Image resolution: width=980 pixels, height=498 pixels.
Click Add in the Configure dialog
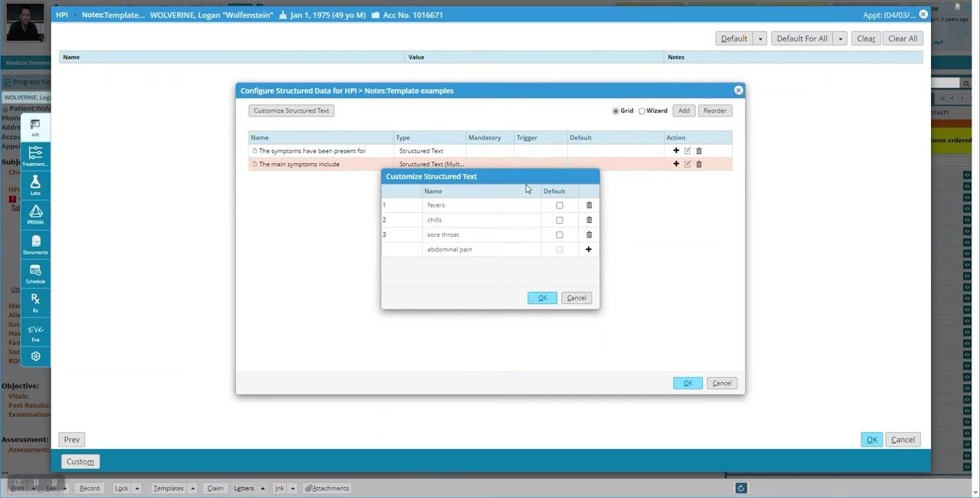684,111
